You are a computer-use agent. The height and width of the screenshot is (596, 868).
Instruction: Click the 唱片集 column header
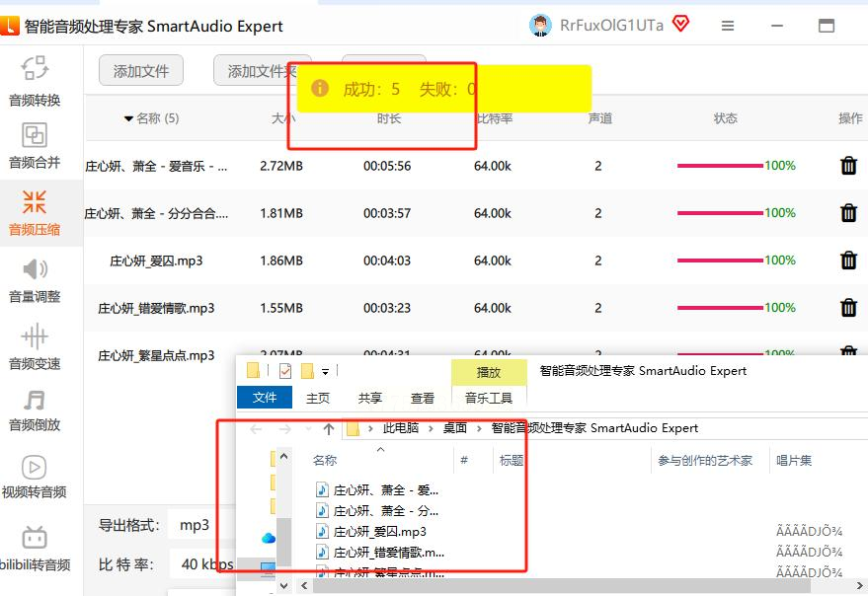tap(794, 461)
